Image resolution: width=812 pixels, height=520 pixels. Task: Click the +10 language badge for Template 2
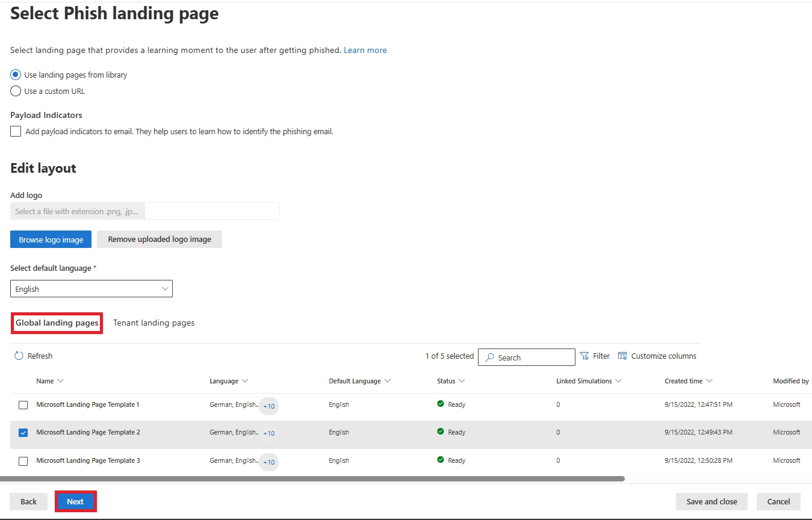268,434
